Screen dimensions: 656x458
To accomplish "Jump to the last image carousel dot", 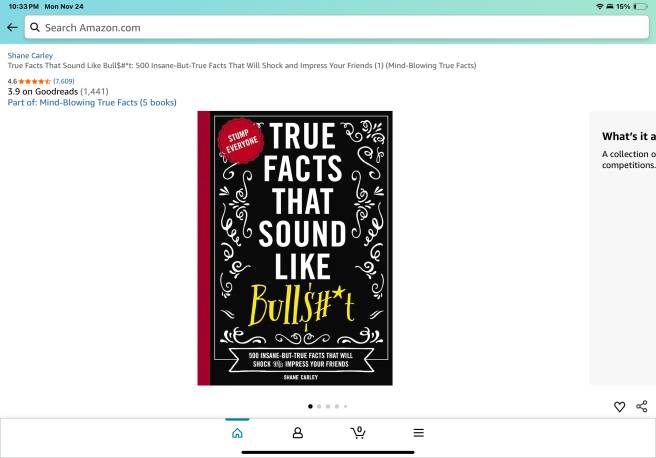I will [x=345, y=406].
